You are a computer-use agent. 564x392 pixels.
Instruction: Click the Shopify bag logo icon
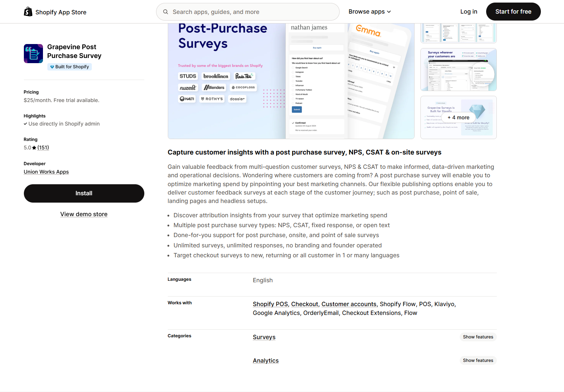(28, 12)
